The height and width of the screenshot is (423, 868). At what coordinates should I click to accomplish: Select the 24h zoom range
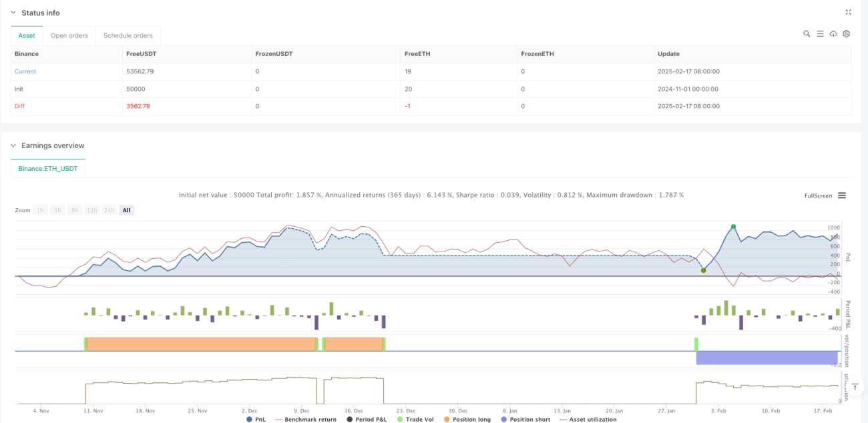109,210
